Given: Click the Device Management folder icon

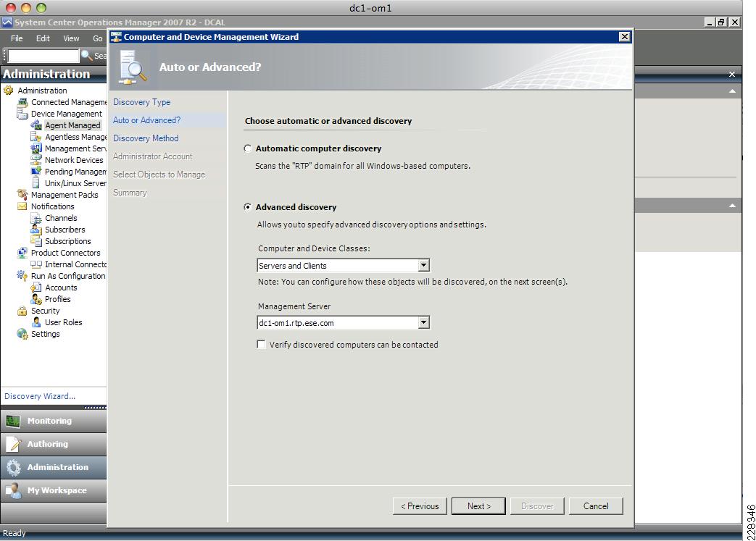Looking at the screenshot, I should pos(22,114).
